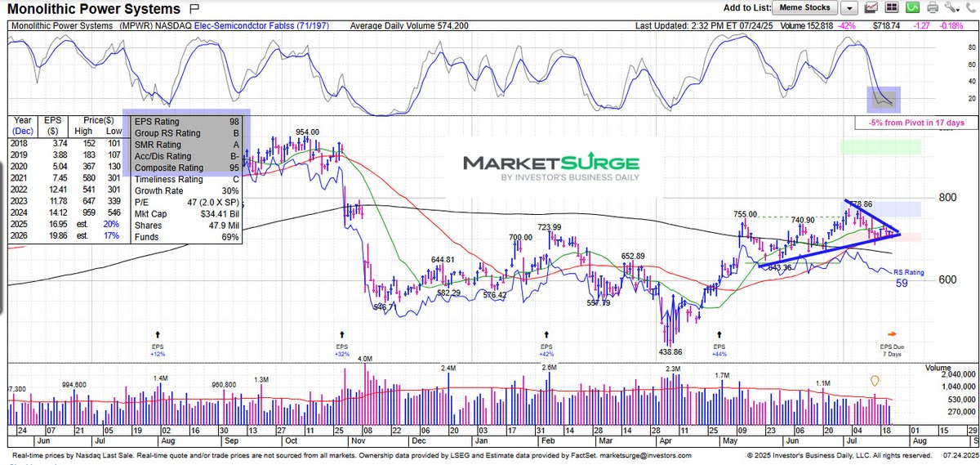Select the SMR Rating row
The width and height of the screenshot is (980, 465).
point(185,145)
